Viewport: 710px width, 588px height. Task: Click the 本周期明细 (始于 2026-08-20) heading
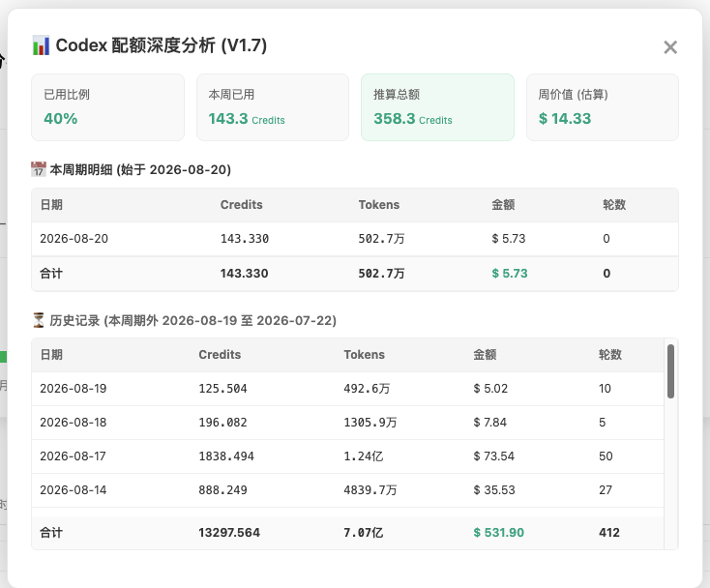click(140, 170)
